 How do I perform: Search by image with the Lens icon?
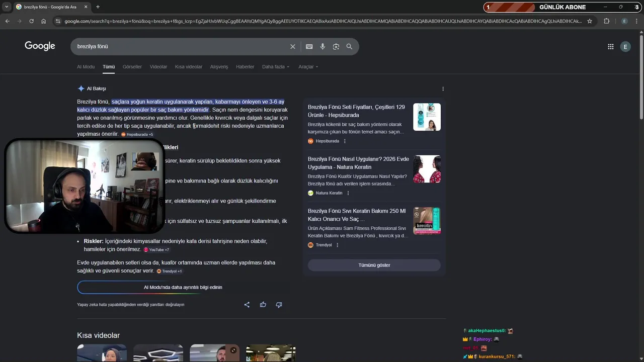click(336, 46)
